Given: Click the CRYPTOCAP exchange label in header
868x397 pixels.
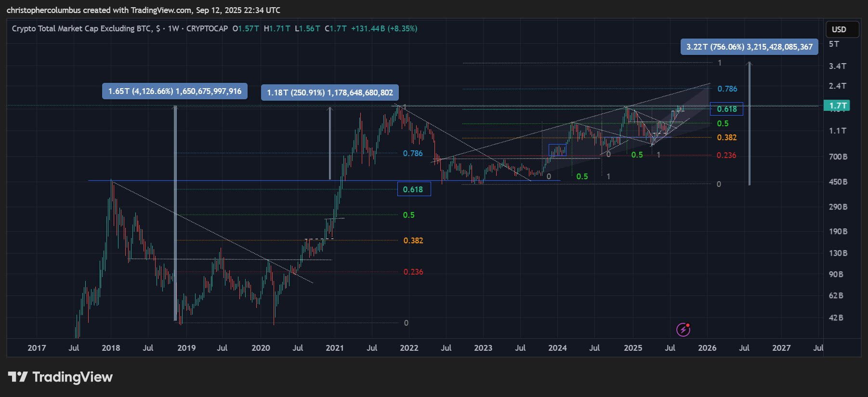Looking at the screenshot, I should [207, 28].
